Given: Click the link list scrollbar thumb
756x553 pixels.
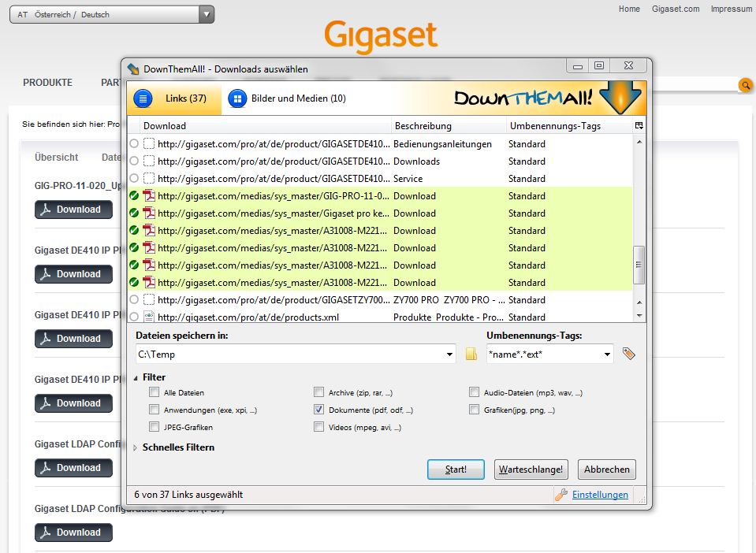Looking at the screenshot, I should pos(639,265).
